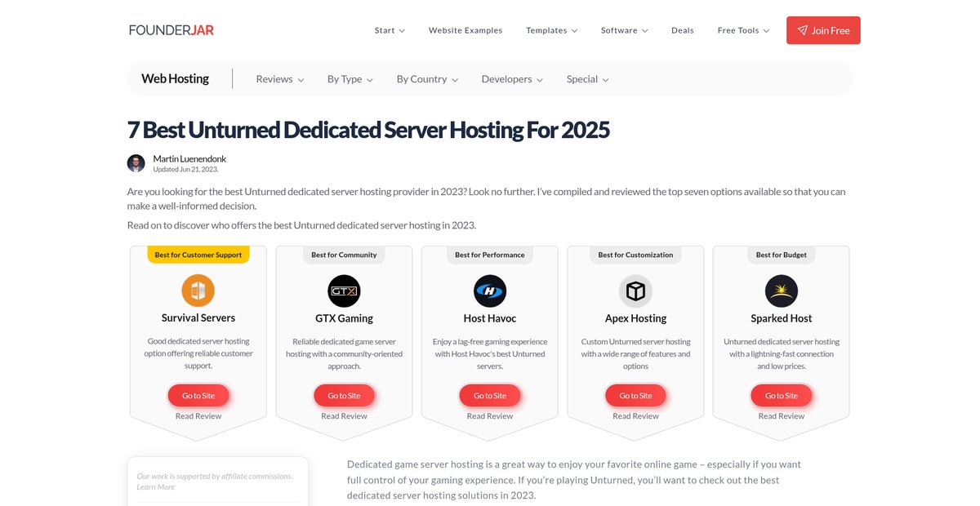Click the Updated Jun 21, 2023 date

coord(185,170)
